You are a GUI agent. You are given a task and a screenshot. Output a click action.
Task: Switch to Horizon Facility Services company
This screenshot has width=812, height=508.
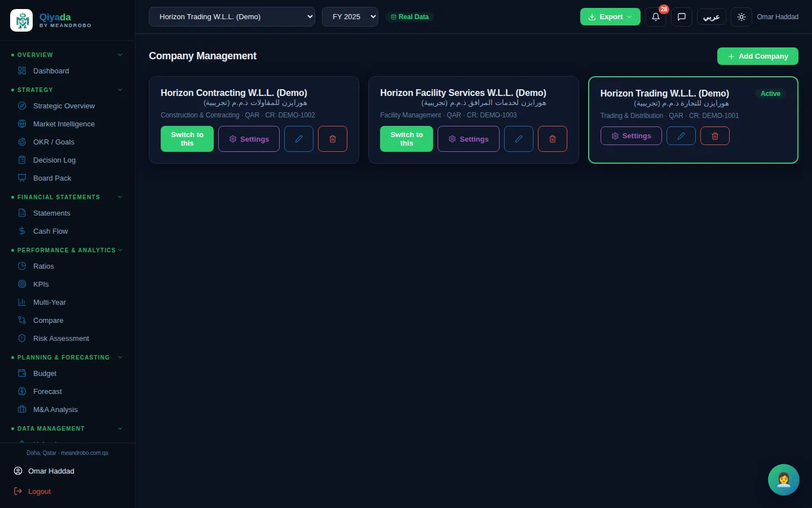[x=407, y=139]
